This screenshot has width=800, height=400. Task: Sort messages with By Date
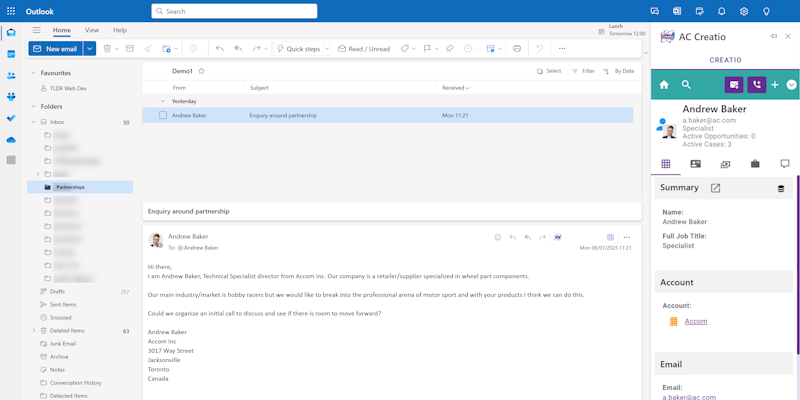coord(618,71)
